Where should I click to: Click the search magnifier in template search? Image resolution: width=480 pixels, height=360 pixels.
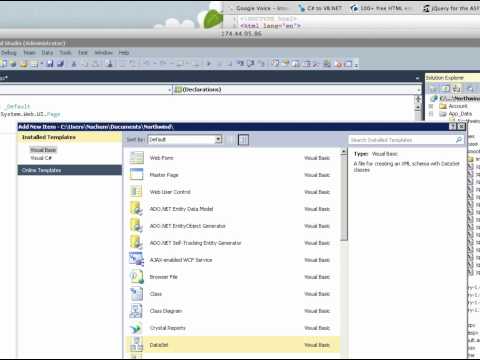[459, 140]
